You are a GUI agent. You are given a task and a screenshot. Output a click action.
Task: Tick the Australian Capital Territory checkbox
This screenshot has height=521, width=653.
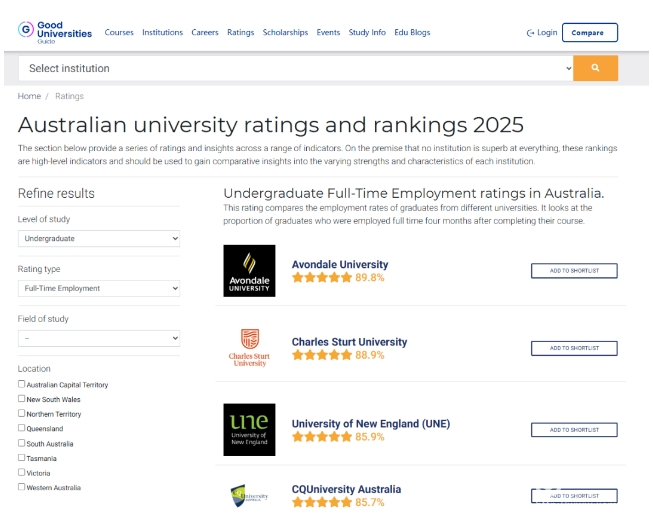coord(21,384)
